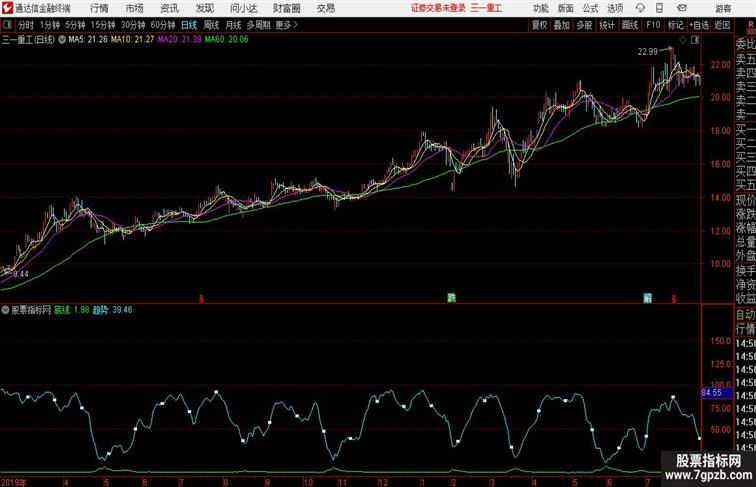
Task: Switch to the 分时 chart tab
Action: 26,25
